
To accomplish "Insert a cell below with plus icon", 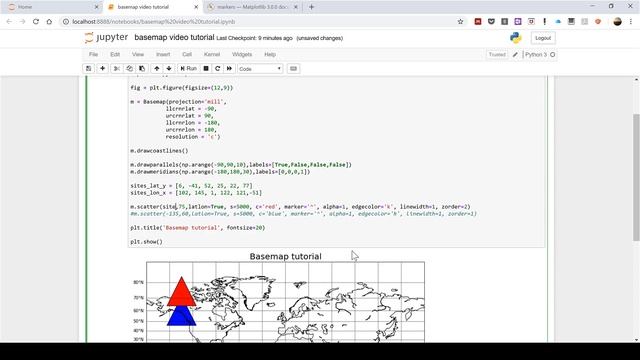I will pos(102,69).
